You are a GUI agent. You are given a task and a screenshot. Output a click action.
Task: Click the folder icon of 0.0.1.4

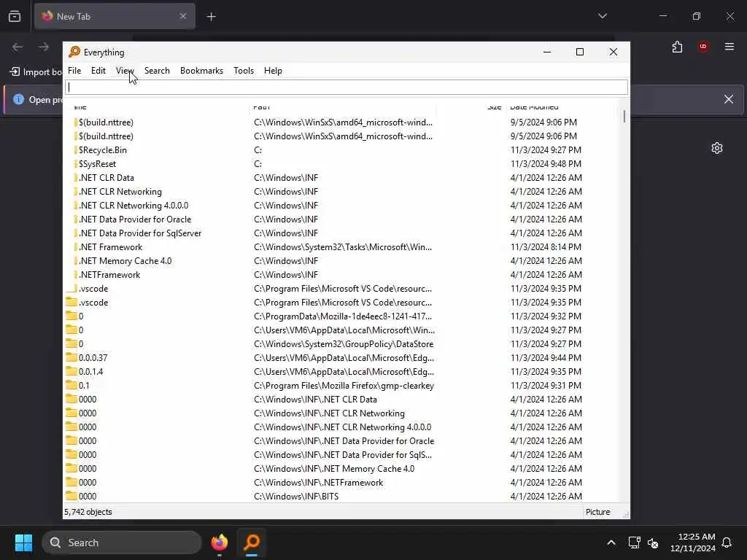pos(71,371)
